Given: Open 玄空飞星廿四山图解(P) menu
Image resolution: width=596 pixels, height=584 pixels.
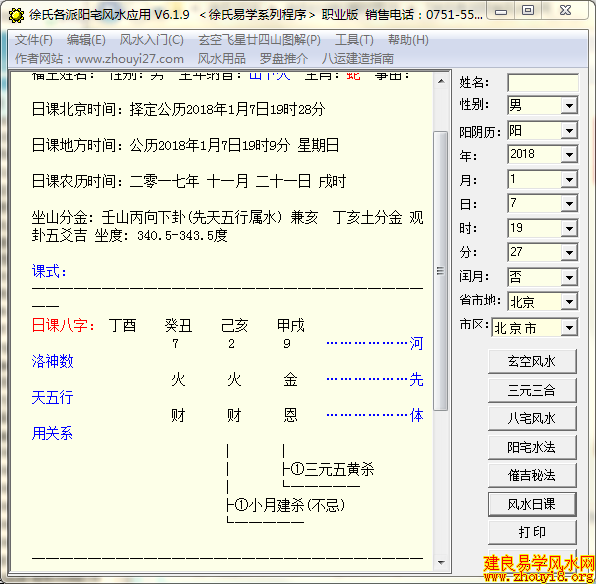Looking at the screenshot, I should [x=260, y=40].
